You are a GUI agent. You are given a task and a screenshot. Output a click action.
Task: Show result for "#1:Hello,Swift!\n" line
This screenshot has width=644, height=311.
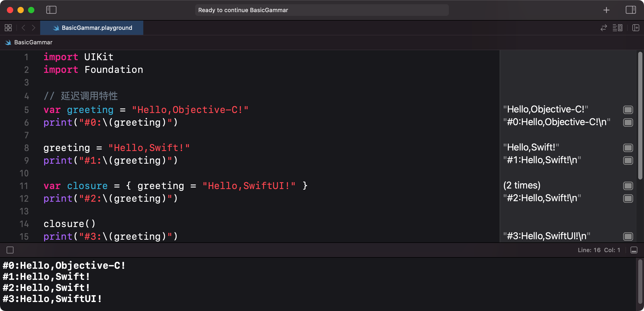[x=628, y=161]
